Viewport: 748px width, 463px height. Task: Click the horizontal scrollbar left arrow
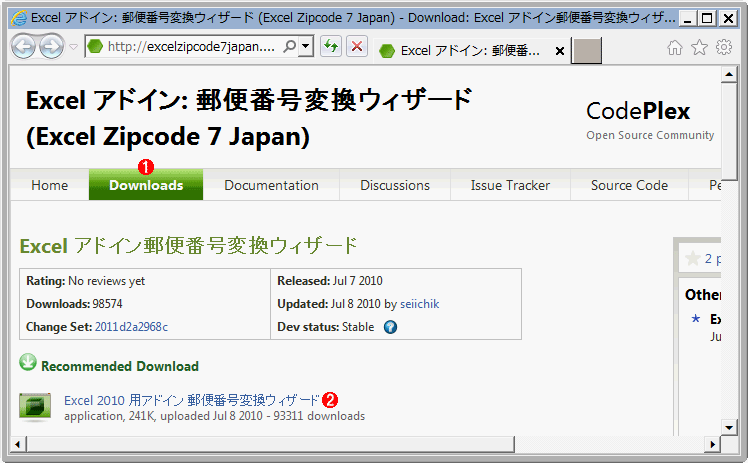(x=18, y=444)
